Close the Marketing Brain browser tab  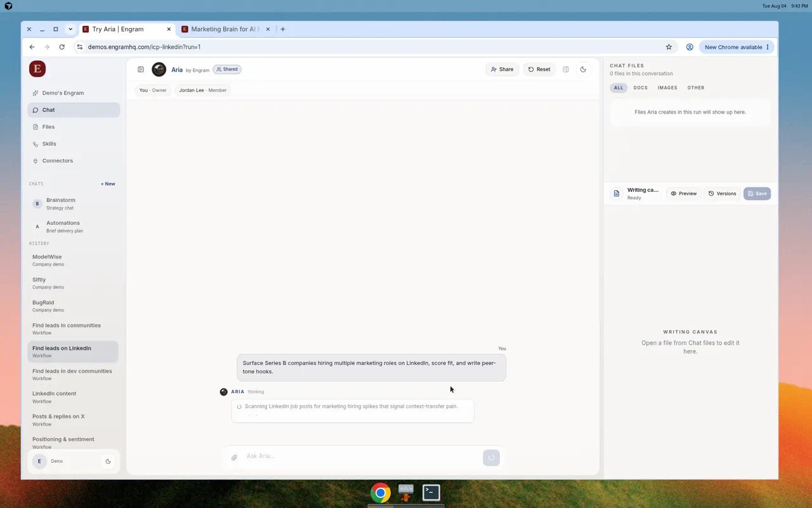[268, 29]
